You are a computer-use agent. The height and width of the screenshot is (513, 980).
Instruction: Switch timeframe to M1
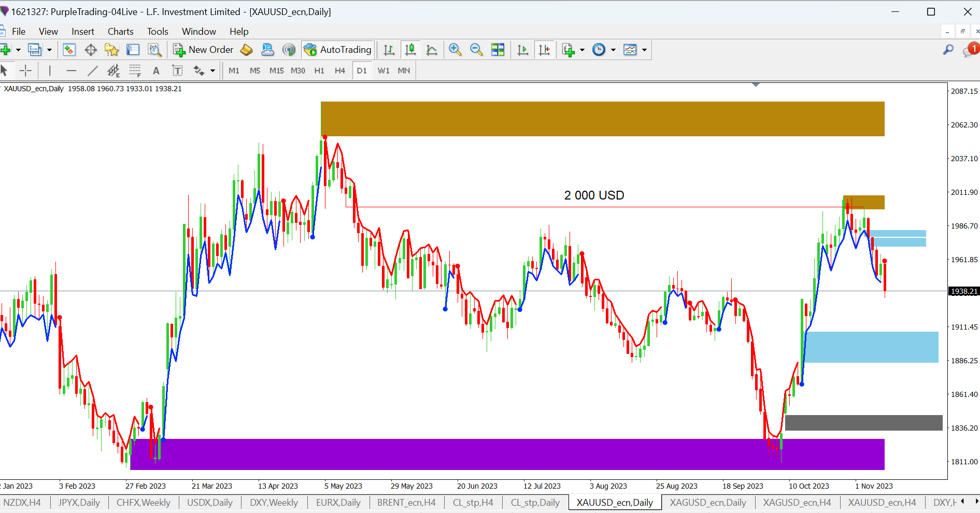[234, 70]
